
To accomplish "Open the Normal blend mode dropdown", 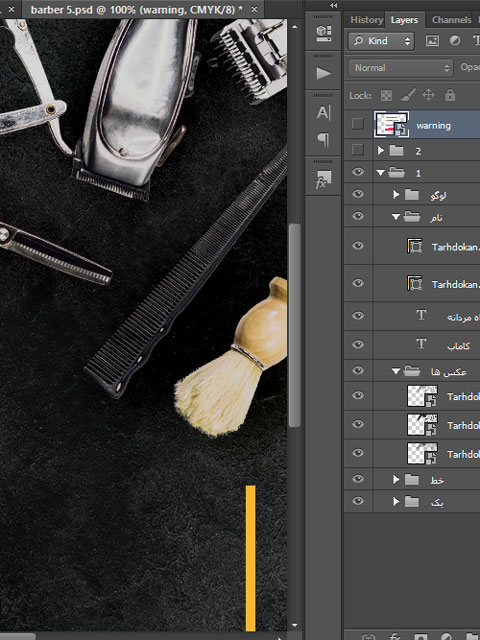I will pos(400,68).
